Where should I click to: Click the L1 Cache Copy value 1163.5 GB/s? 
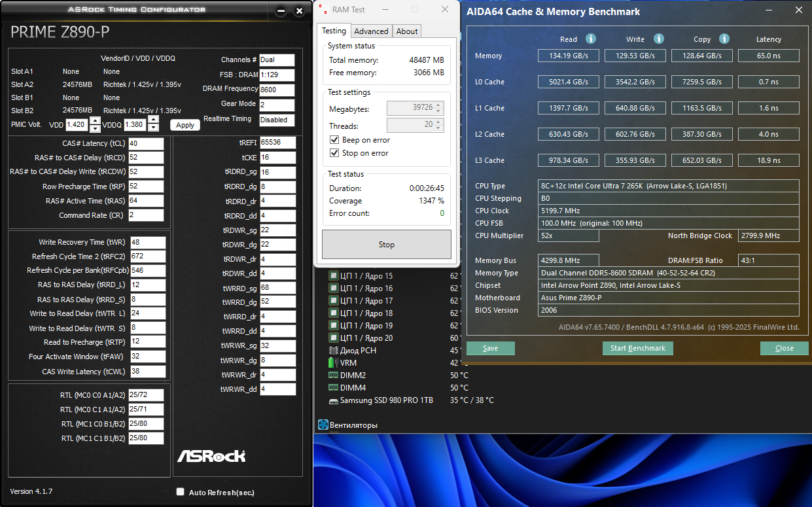tap(702, 108)
